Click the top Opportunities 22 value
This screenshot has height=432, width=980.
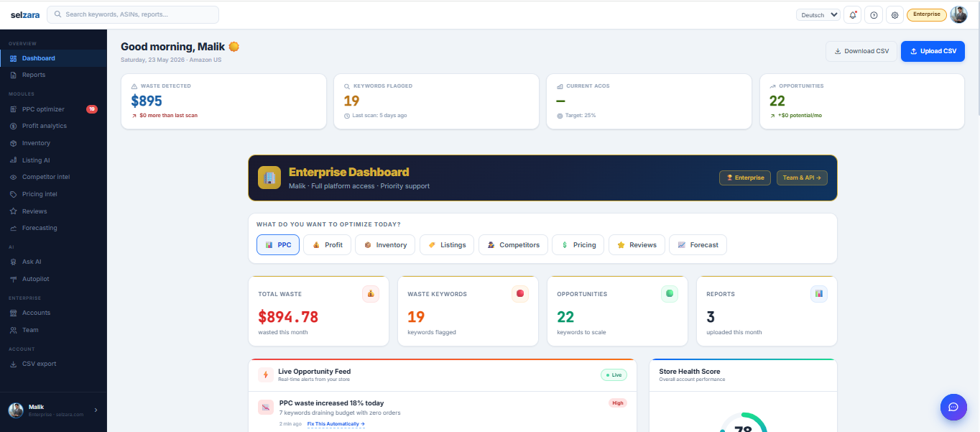tap(777, 101)
